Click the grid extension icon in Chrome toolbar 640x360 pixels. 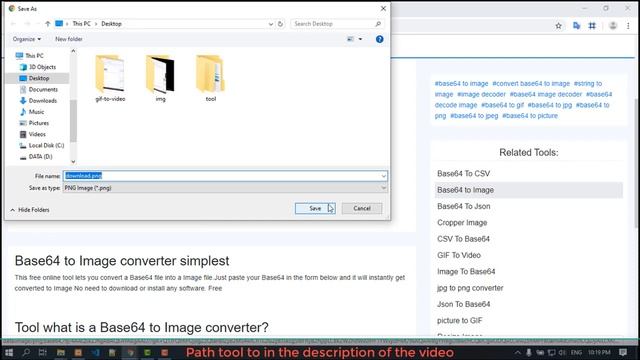pyautogui.click(x=592, y=26)
